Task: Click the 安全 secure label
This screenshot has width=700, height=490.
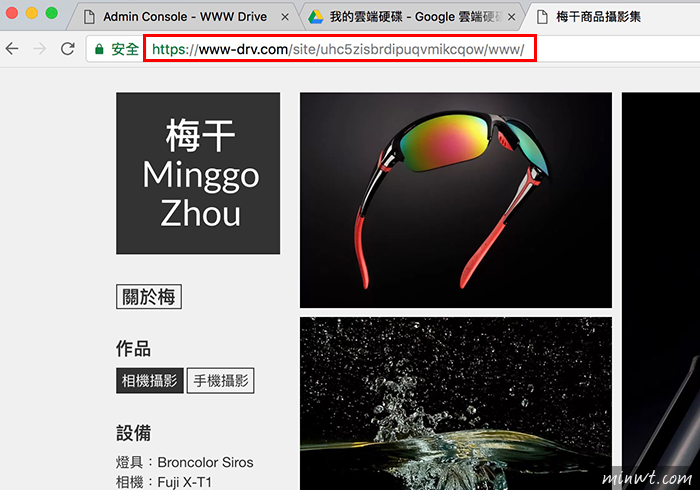Action: point(125,49)
